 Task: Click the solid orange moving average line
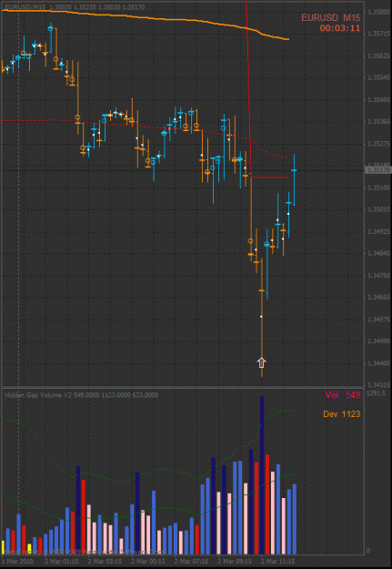click(x=145, y=17)
